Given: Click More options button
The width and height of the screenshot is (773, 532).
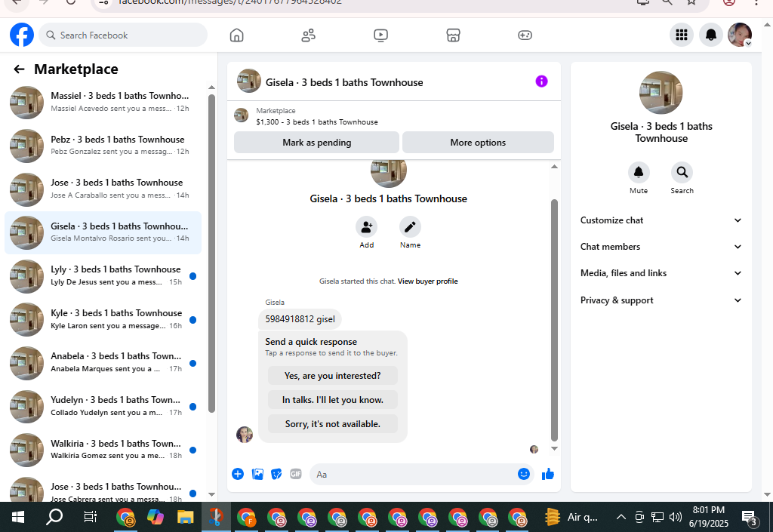Looking at the screenshot, I should click(478, 143).
